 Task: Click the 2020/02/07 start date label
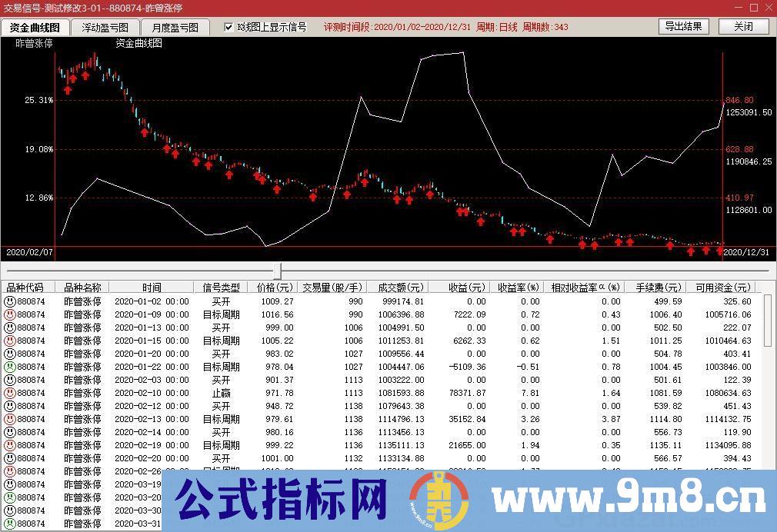(x=29, y=252)
